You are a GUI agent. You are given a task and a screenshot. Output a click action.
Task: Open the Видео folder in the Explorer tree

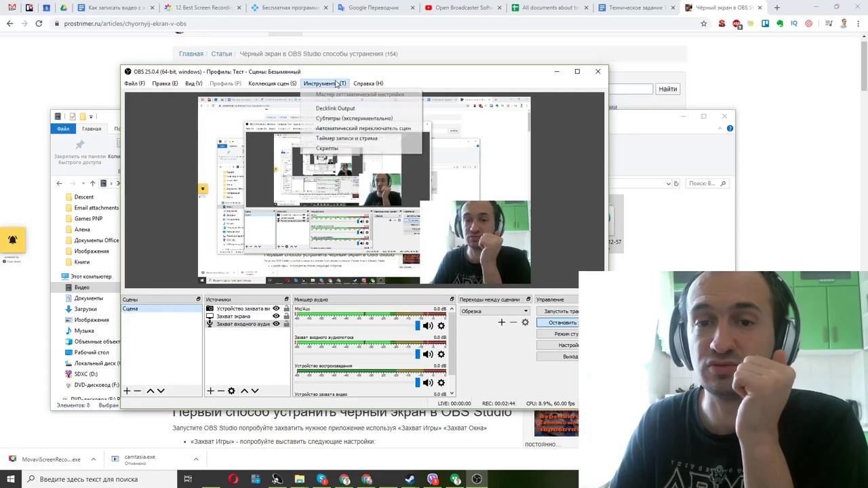(x=82, y=287)
